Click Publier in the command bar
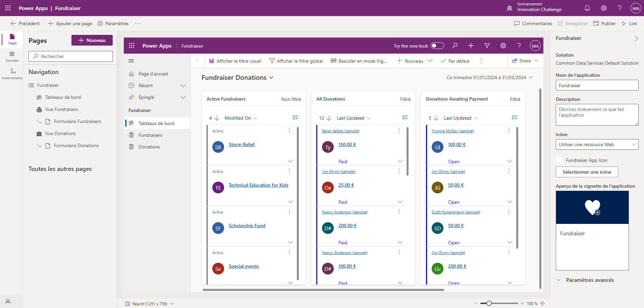 [x=604, y=23]
